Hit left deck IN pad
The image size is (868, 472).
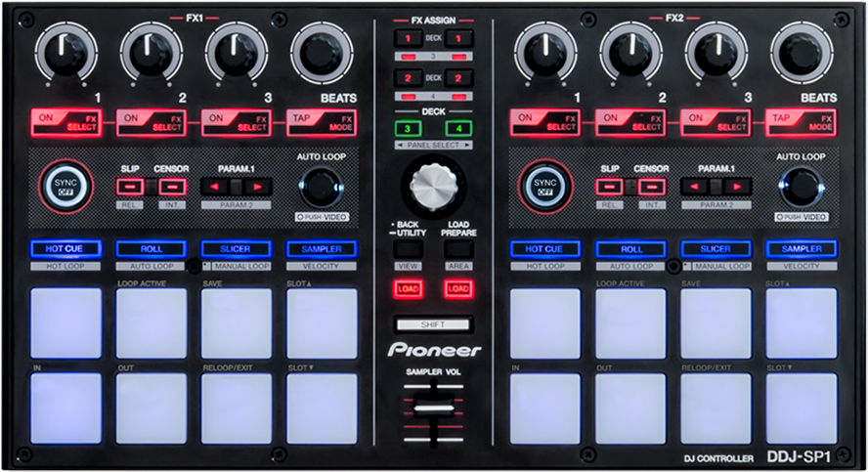(65, 408)
